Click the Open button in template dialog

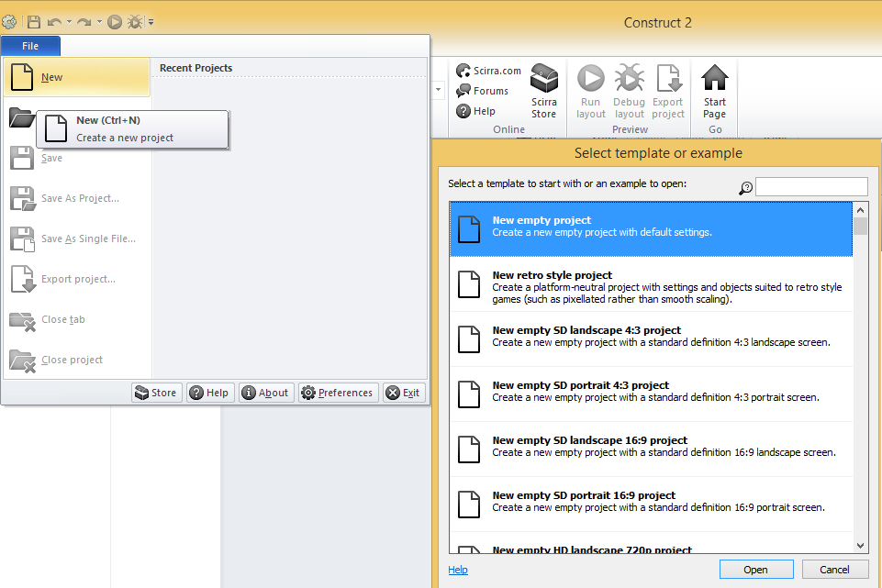(756, 570)
